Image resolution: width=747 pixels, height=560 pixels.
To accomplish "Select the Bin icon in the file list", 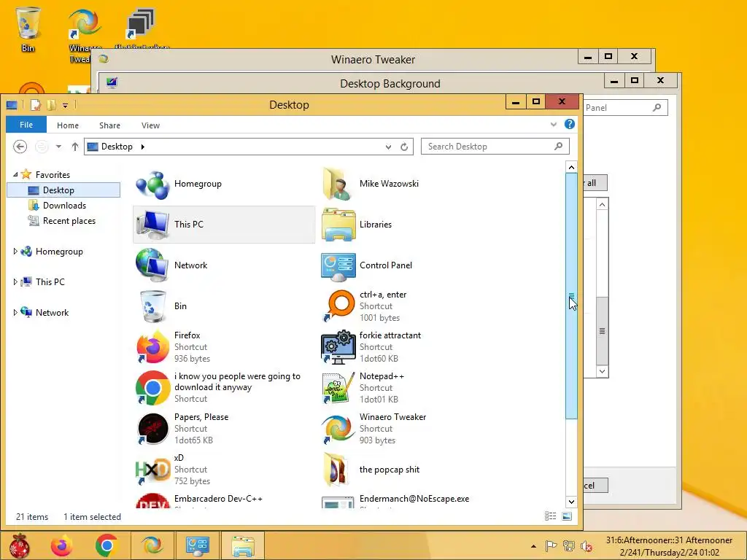I will coord(152,306).
